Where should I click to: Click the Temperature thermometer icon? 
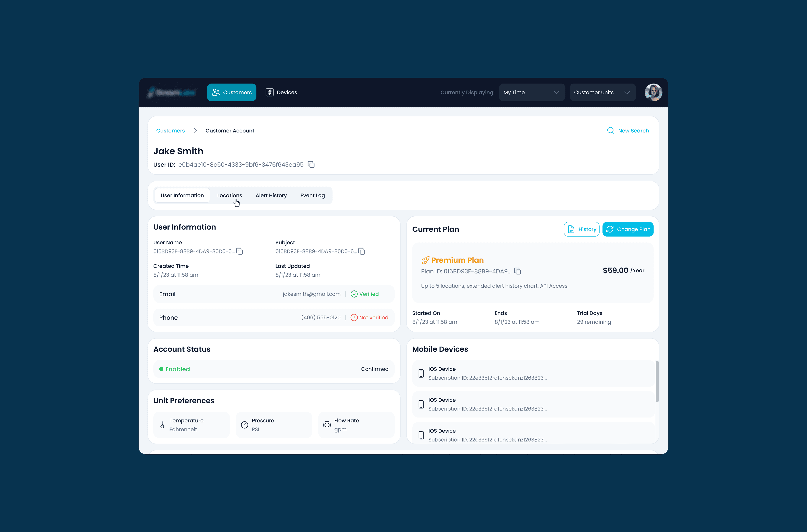pyautogui.click(x=162, y=425)
